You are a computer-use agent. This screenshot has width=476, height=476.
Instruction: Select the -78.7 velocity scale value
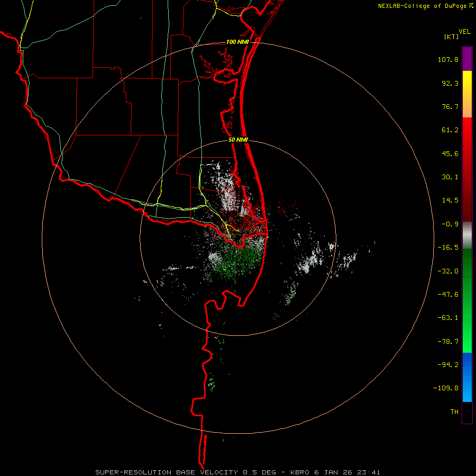[448, 342]
